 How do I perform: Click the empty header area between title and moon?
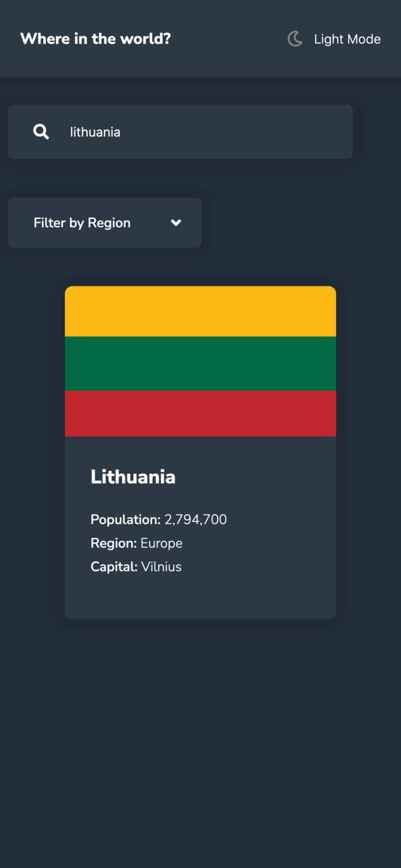pos(229,39)
